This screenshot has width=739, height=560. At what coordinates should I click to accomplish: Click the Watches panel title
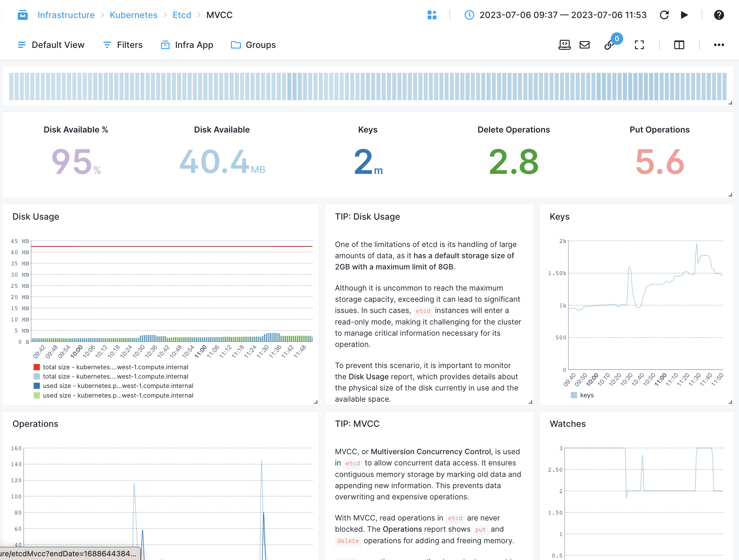567,424
